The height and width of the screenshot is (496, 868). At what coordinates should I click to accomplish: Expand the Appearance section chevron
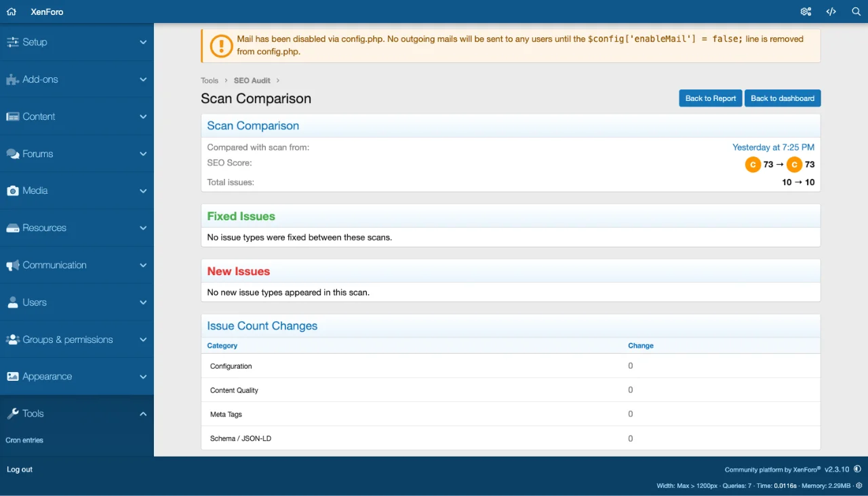[143, 377]
